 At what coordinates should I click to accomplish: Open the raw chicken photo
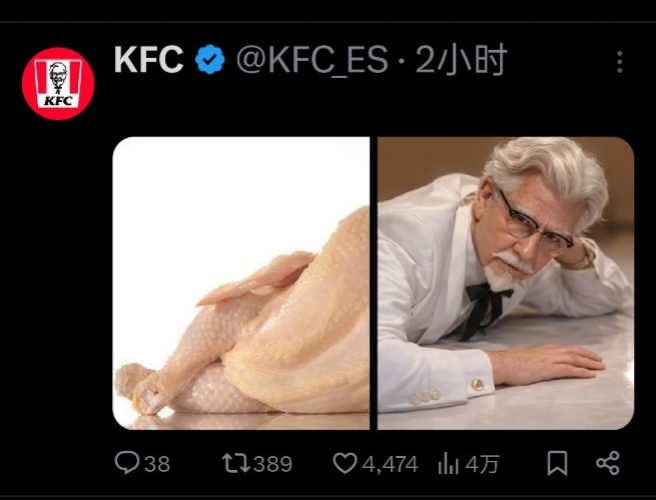tap(240, 283)
